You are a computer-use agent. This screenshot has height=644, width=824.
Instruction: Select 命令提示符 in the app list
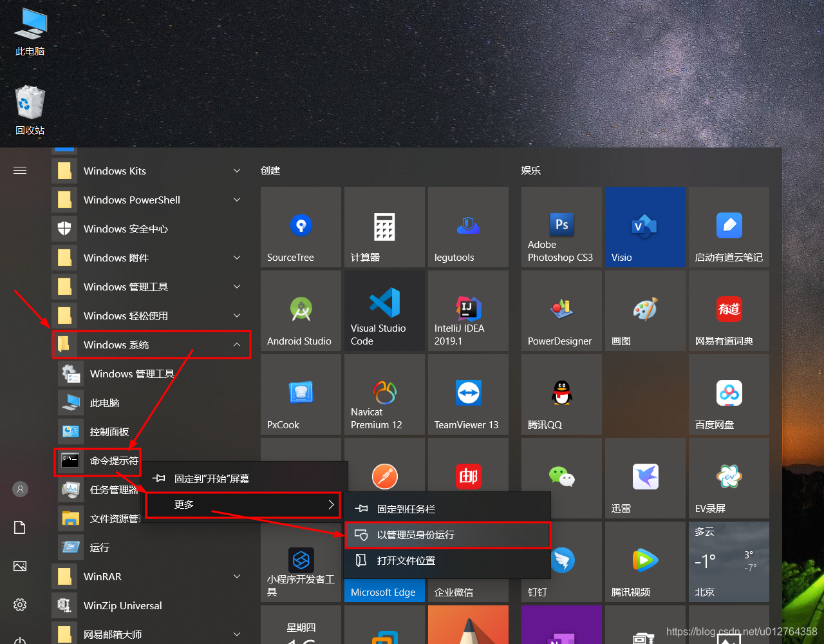(x=98, y=460)
